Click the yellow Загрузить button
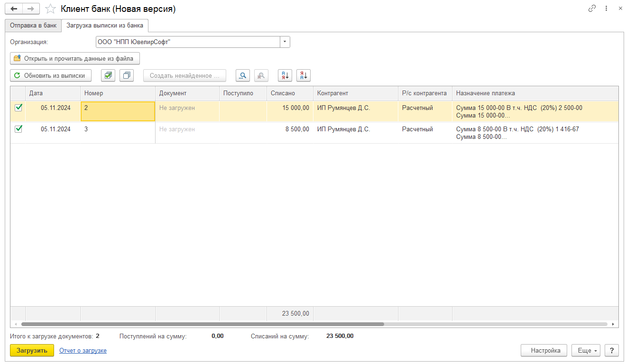Viewport: 626px width, 364px height. coord(32,350)
